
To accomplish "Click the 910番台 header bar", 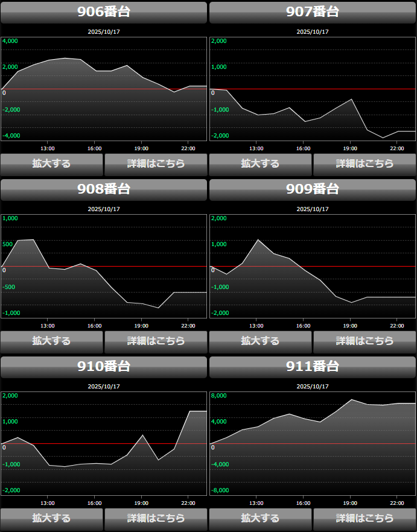I will point(104,367).
